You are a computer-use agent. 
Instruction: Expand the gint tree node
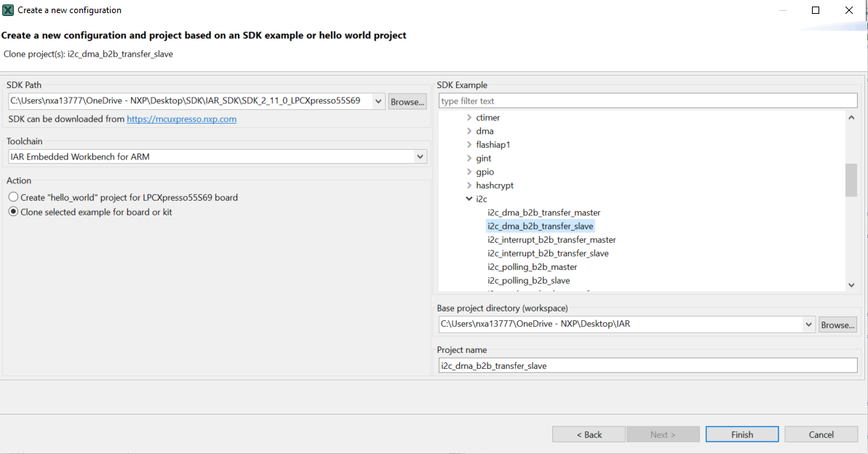[469, 159]
